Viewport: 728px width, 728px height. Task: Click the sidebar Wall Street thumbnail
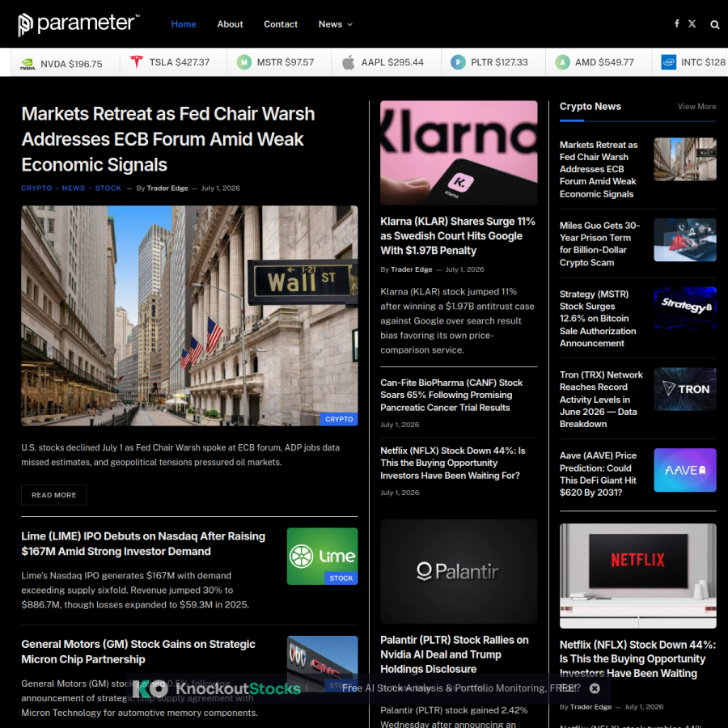coord(685,159)
